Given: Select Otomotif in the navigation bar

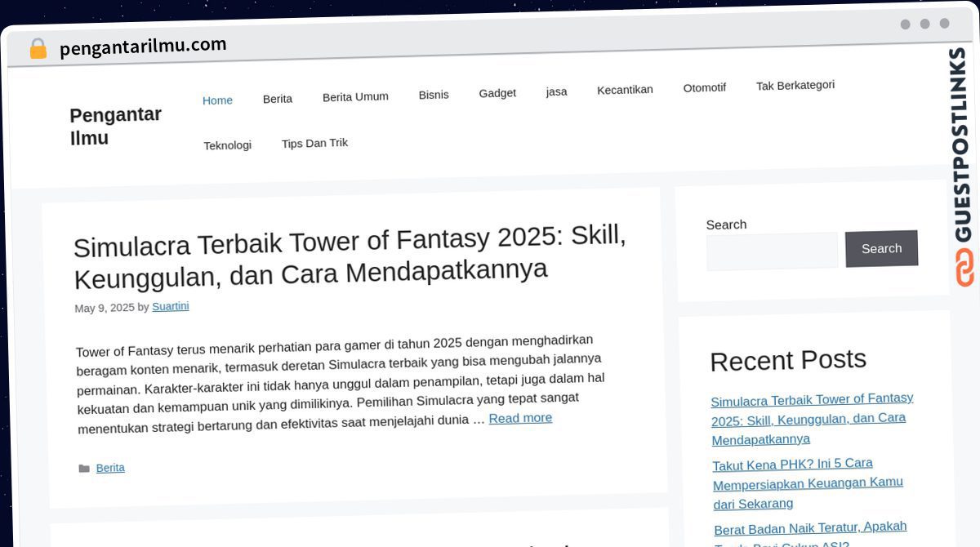Looking at the screenshot, I should (704, 87).
